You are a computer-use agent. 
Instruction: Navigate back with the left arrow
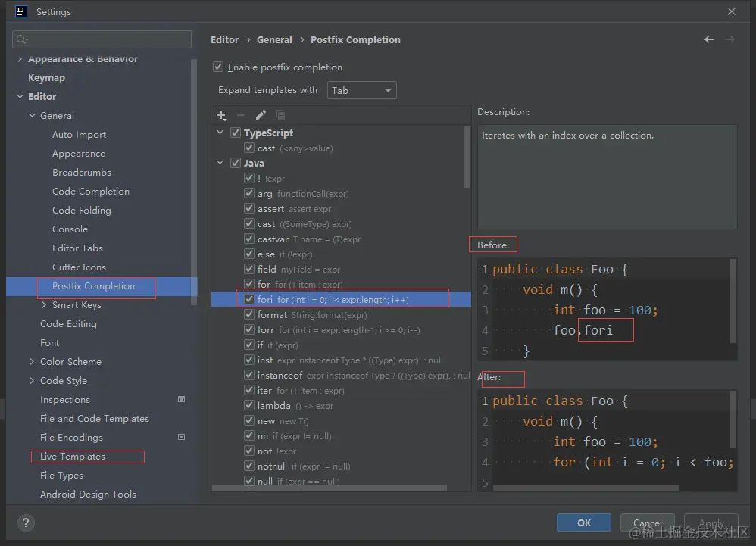[709, 39]
